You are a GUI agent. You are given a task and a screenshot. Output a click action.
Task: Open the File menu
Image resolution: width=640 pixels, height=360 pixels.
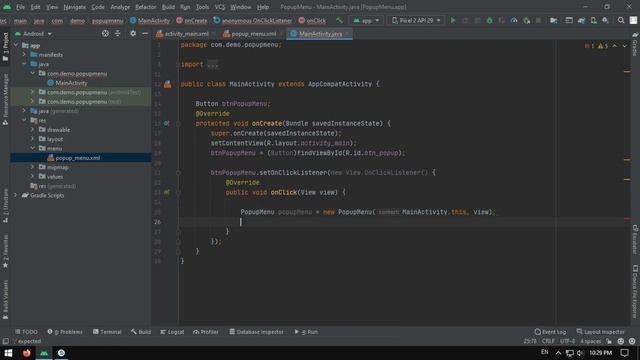coord(20,7)
